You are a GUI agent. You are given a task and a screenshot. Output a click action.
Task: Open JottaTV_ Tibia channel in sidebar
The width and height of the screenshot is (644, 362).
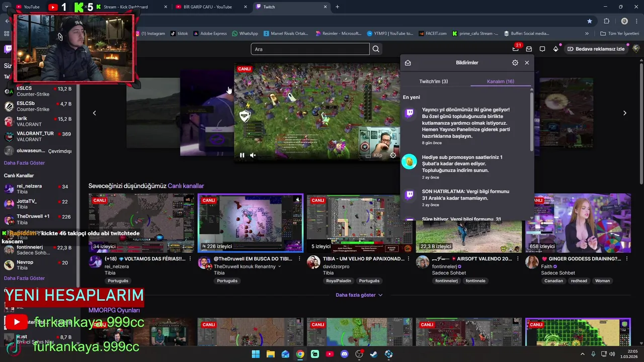click(x=38, y=204)
